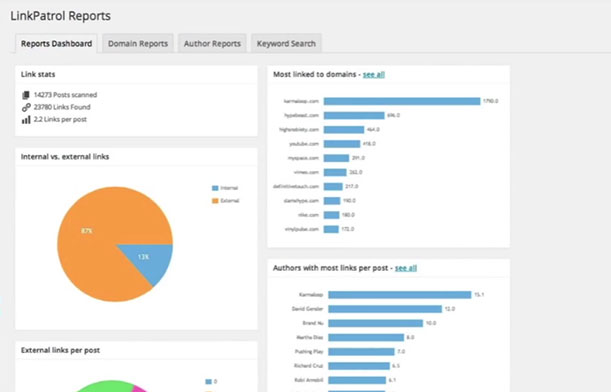Click the David Gensler author label
The image size is (611, 392).
coord(307,309)
